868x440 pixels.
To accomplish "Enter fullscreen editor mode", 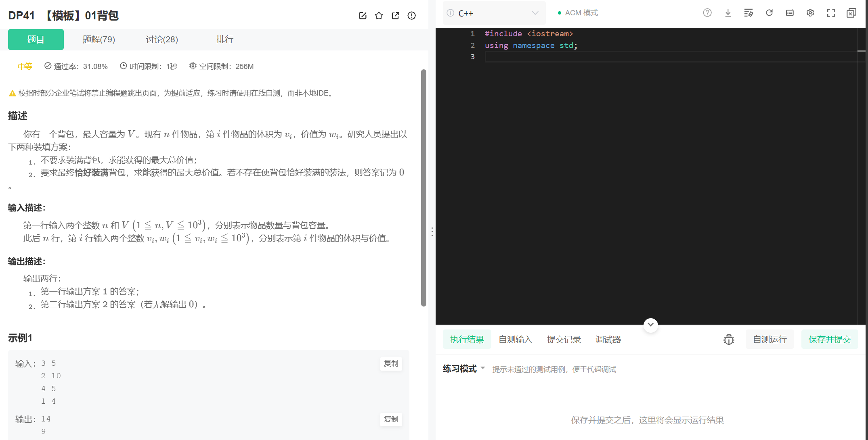I will click(831, 13).
